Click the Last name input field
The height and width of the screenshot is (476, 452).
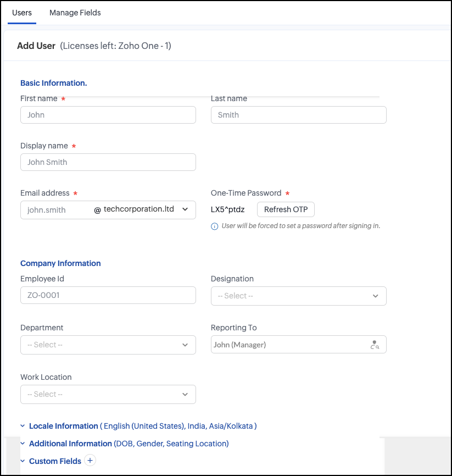[x=298, y=115]
